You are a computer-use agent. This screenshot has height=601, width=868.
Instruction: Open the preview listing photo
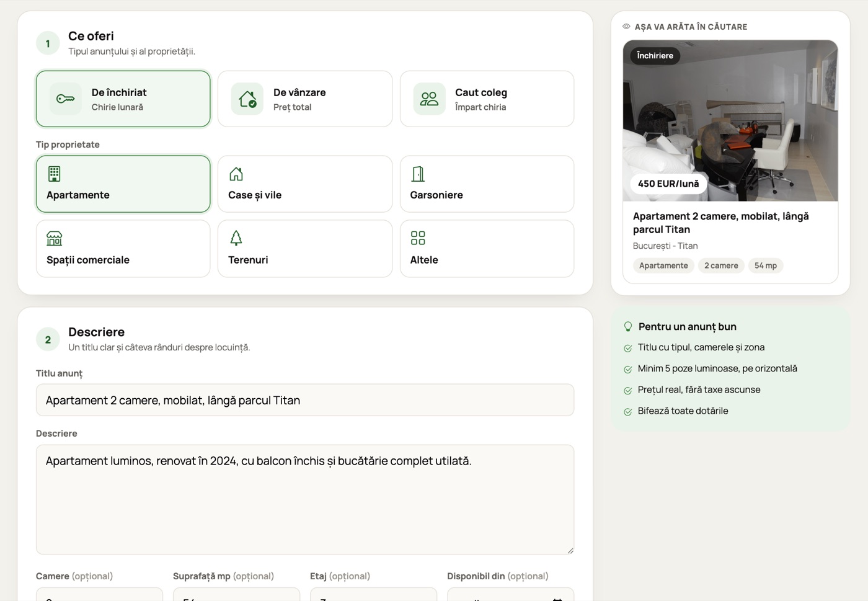(730, 120)
